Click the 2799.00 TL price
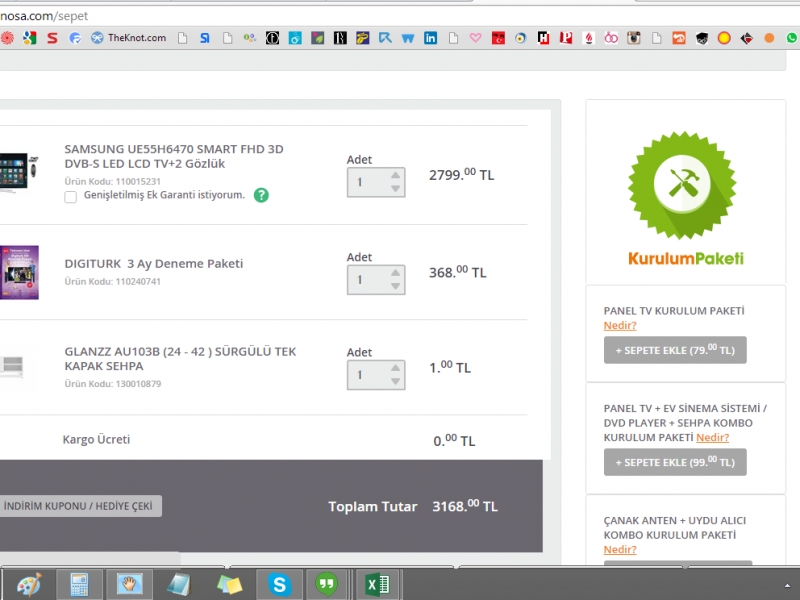This screenshot has width=800, height=600. point(461,174)
